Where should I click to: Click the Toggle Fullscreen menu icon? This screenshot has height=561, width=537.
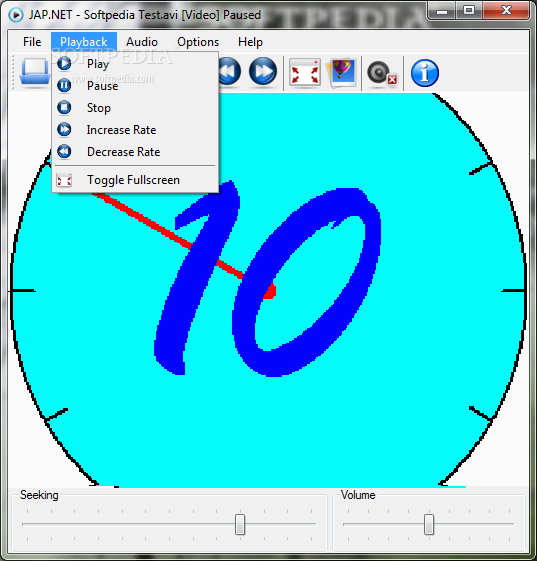point(64,180)
